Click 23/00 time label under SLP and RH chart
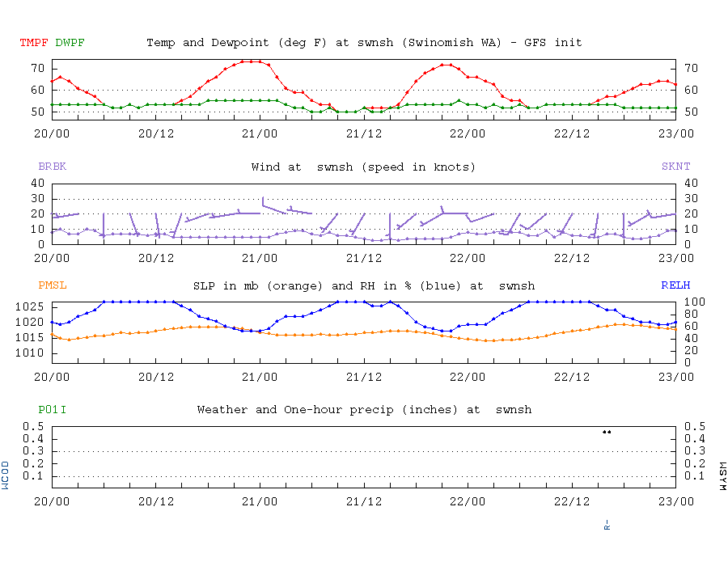 (676, 377)
